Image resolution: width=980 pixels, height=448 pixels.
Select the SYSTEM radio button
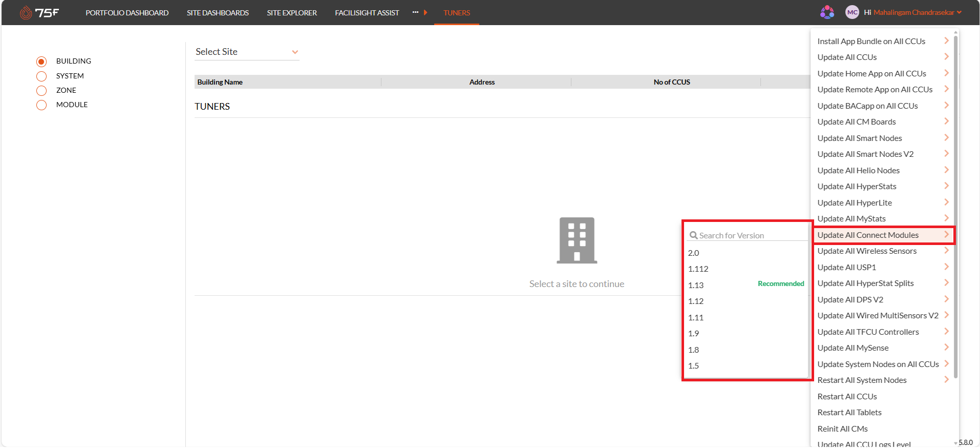pos(41,76)
